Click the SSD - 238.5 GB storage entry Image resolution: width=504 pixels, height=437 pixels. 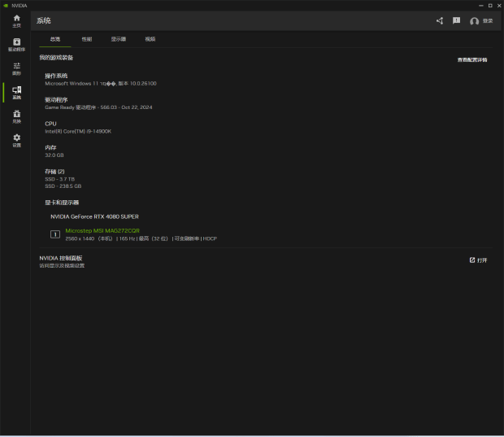coord(63,186)
